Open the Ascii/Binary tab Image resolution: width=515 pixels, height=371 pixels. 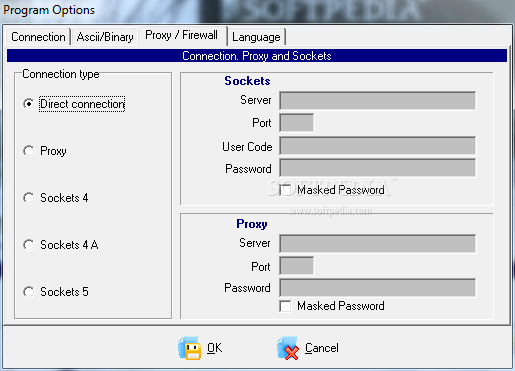105,37
